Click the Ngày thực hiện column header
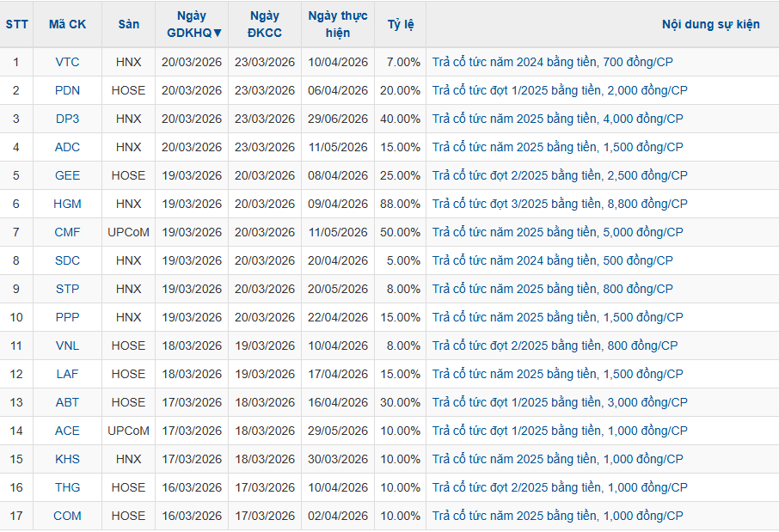The width and height of the screenshot is (779, 532). click(x=337, y=24)
